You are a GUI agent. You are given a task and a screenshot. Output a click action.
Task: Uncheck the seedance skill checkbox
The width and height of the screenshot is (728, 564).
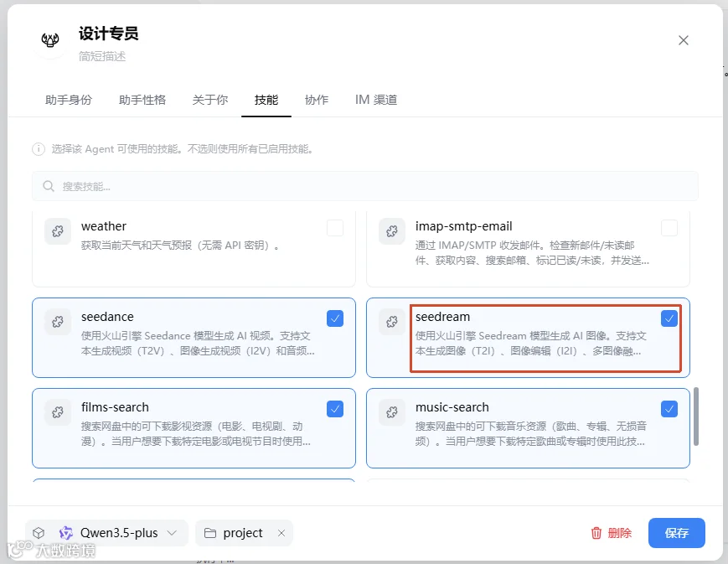(x=335, y=318)
